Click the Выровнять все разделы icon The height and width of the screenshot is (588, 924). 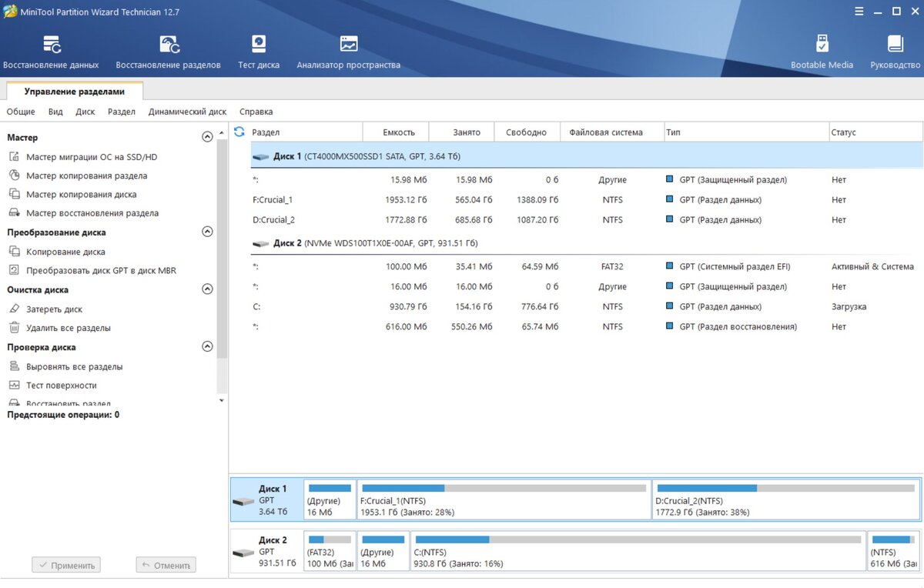pos(14,366)
